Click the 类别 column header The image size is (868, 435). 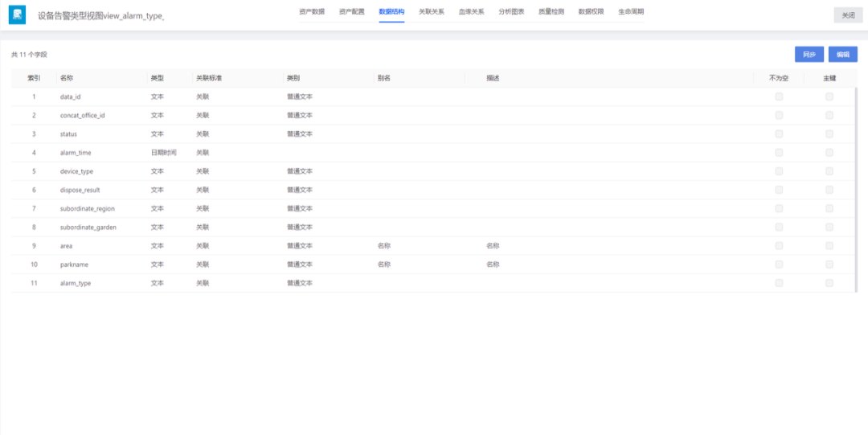(x=293, y=78)
